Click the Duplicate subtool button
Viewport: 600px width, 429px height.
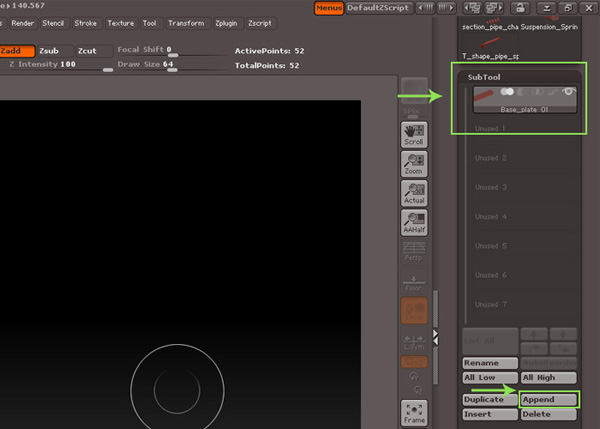pyautogui.click(x=489, y=399)
